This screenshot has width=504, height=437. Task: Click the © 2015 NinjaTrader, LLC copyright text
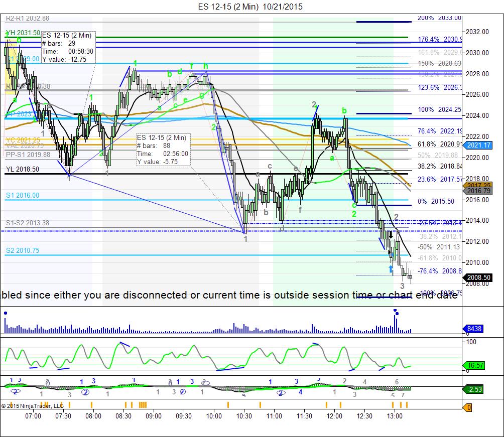33,406
